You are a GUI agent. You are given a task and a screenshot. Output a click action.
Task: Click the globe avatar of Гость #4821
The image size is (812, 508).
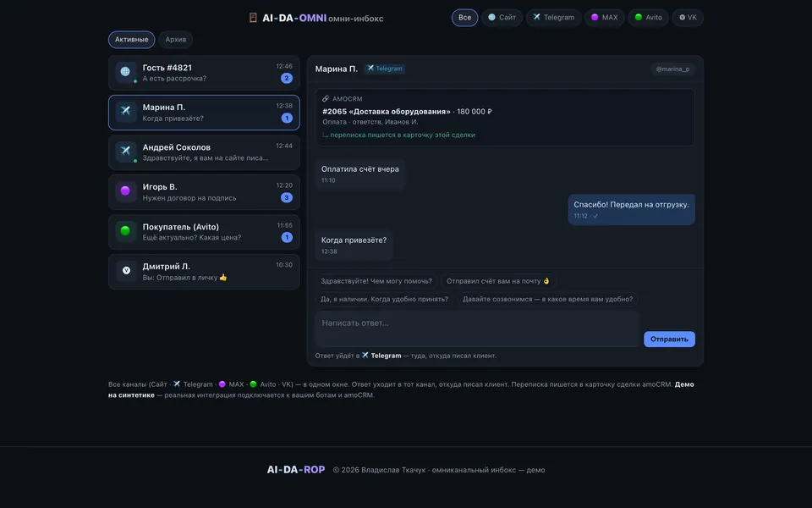point(126,72)
